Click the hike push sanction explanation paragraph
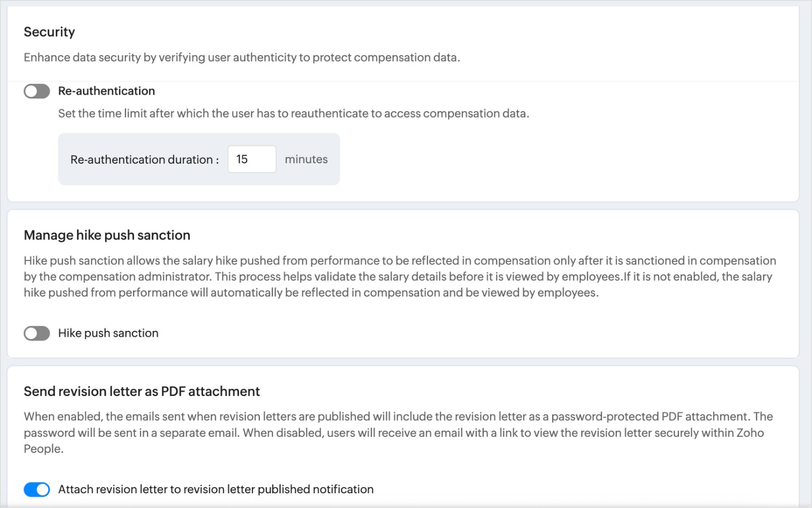 399,277
